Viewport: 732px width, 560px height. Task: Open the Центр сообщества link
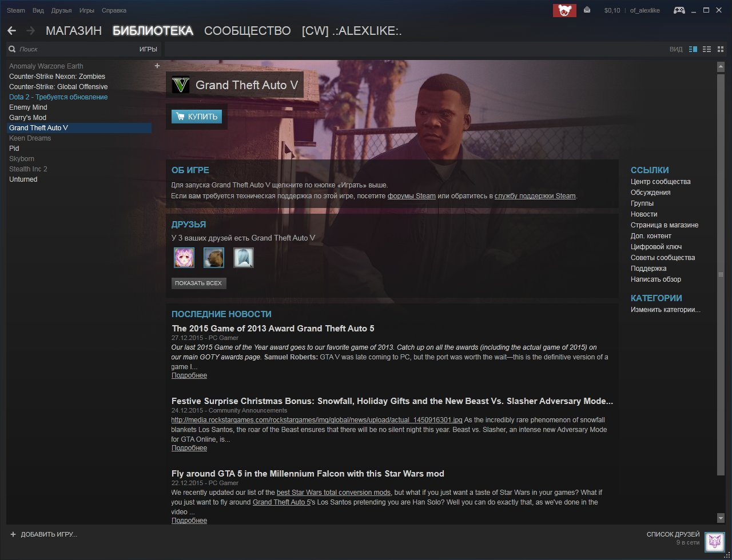[x=661, y=182]
